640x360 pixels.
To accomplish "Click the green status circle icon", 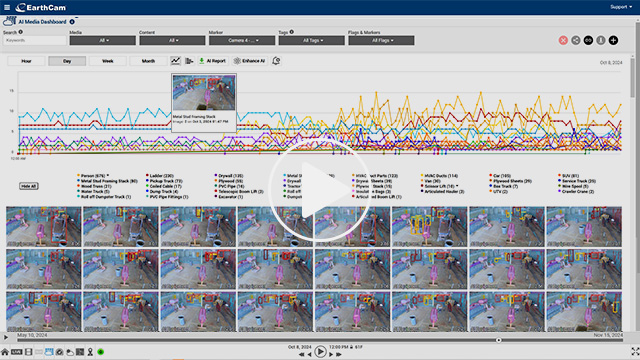I will pos(101,352).
